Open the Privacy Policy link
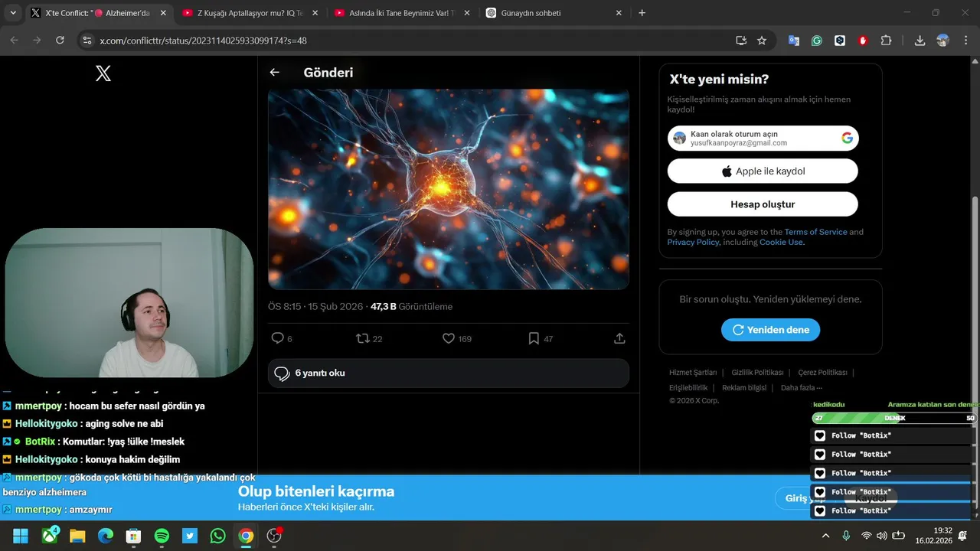 pyautogui.click(x=693, y=242)
